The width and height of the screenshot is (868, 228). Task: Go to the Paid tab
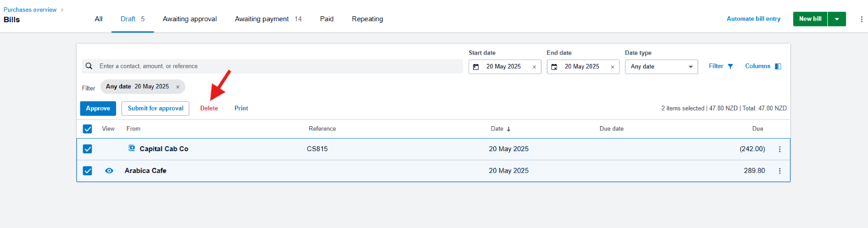click(327, 19)
